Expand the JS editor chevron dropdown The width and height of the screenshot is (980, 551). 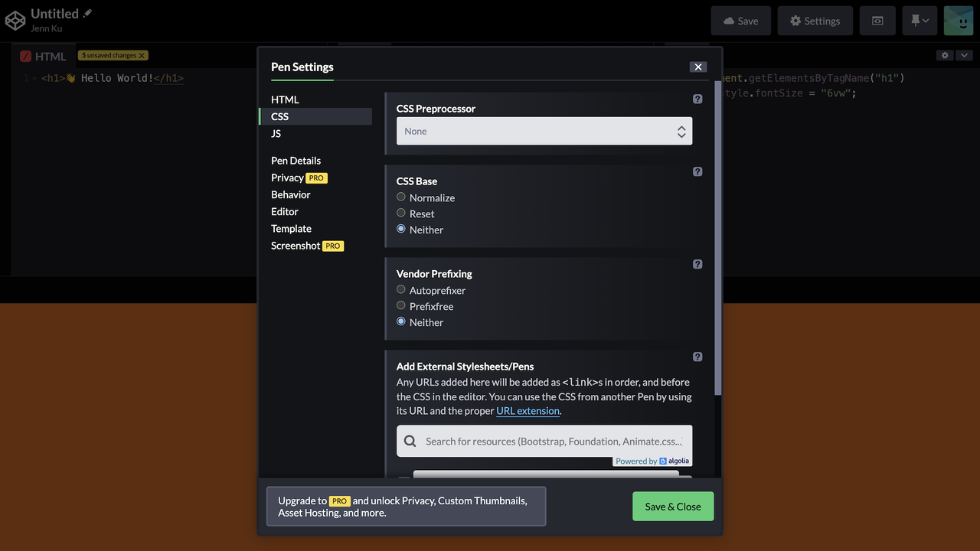[x=964, y=56]
